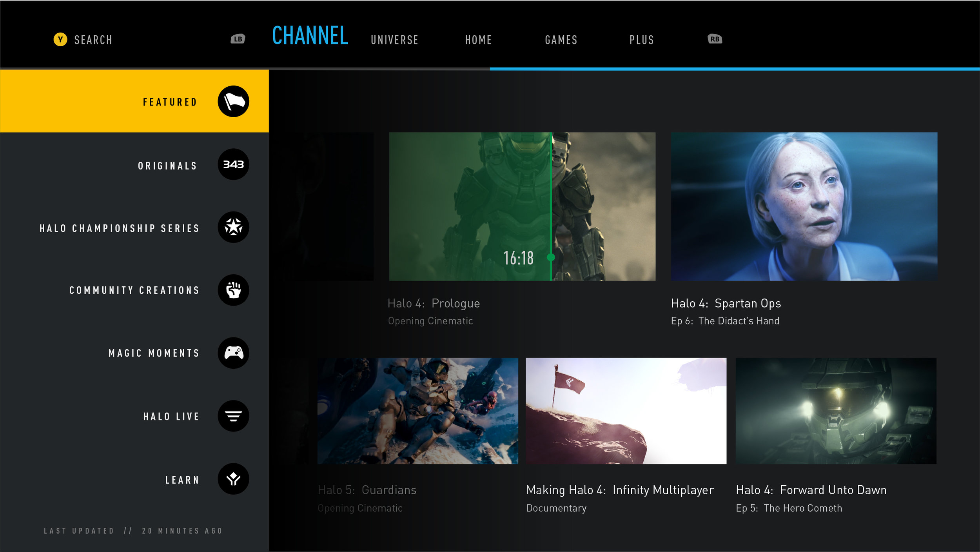
Task: Click the 16:18 timestamp on Prologue
Action: pyautogui.click(x=518, y=258)
